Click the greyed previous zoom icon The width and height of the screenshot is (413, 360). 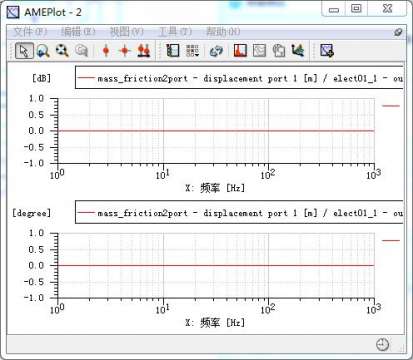click(81, 51)
